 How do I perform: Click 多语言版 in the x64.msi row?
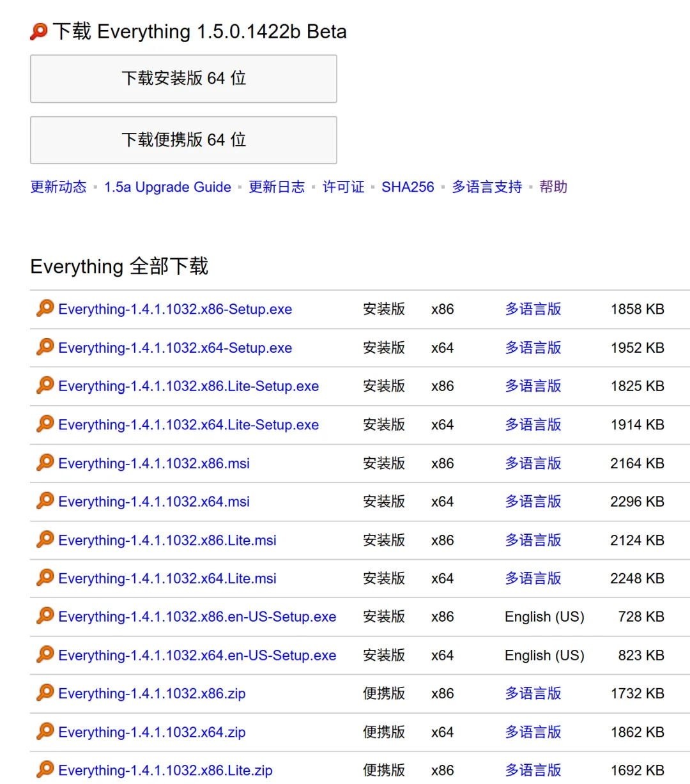pos(533,502)
